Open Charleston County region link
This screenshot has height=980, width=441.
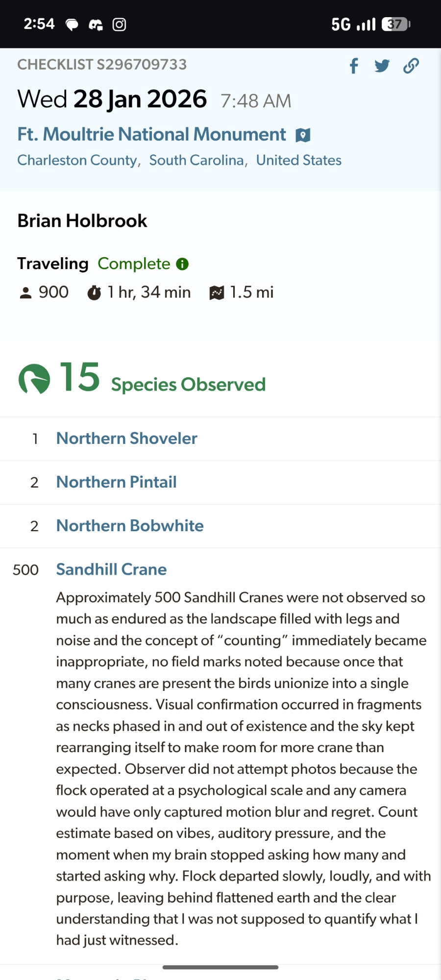pyautogui.click(x=77, y=160)
